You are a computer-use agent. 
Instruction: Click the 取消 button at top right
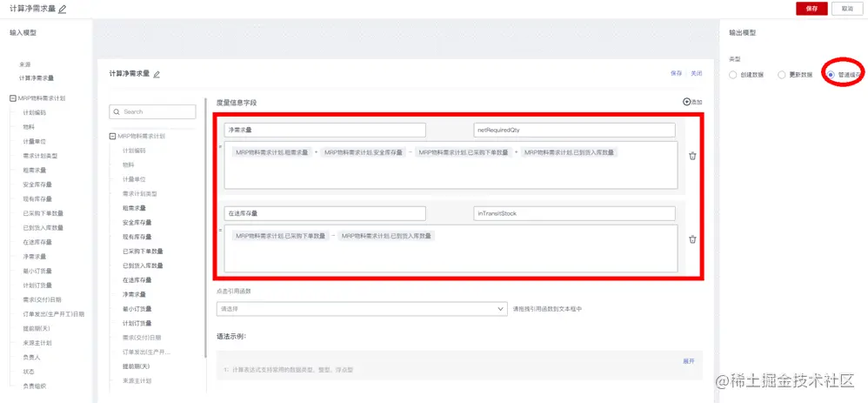[x=846, y=9]
